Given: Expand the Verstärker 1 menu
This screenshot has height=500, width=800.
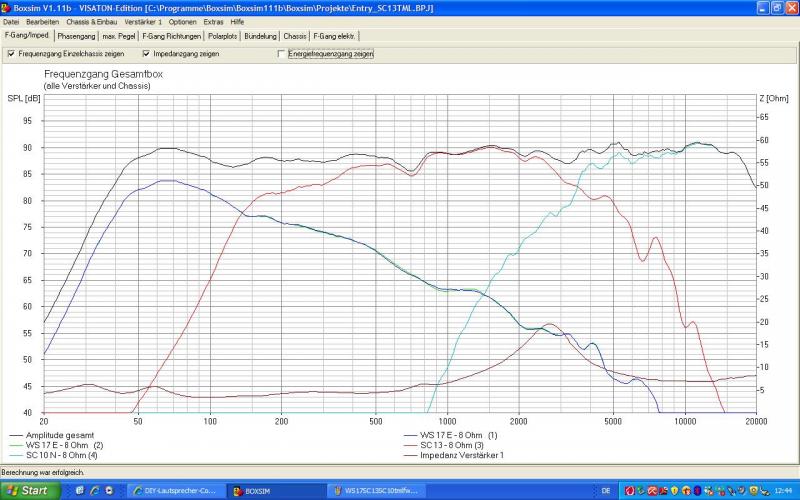Looking at the screenshot, I should [x=143, y=21].
